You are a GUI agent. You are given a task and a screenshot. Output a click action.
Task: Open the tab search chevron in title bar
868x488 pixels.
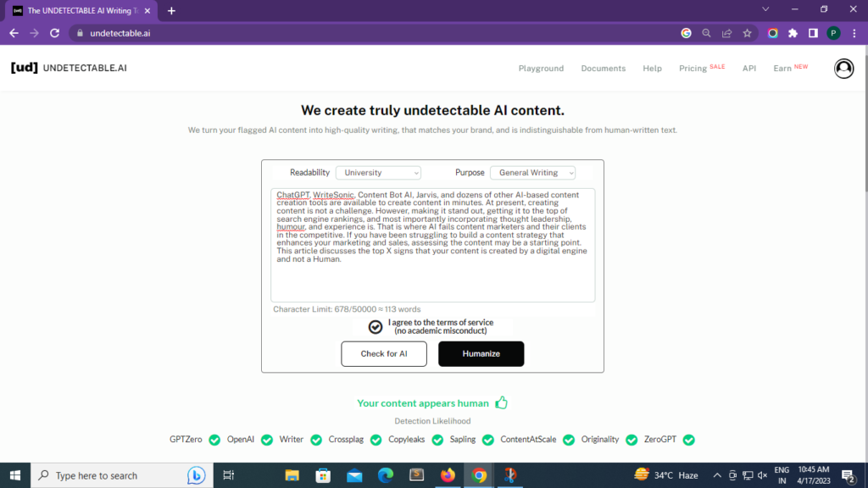tap(765, 9)
